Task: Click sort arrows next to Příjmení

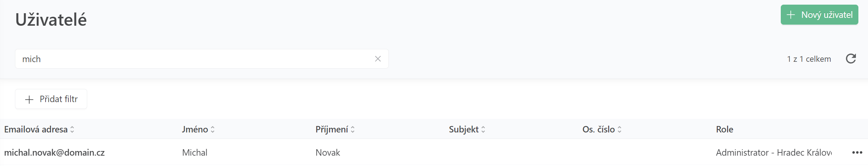Action: pyautogui.click(x=352, y=129)
